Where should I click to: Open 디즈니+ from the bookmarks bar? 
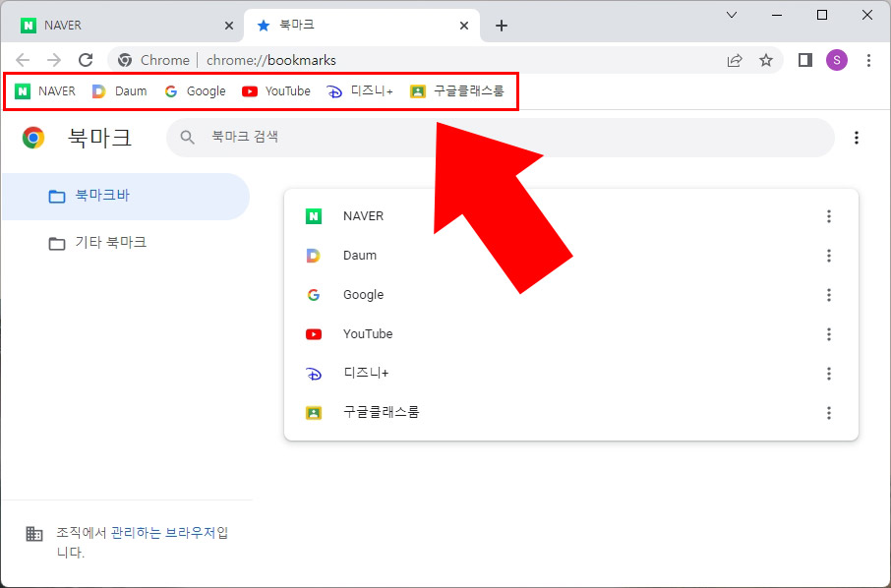(x=360, y=90)
